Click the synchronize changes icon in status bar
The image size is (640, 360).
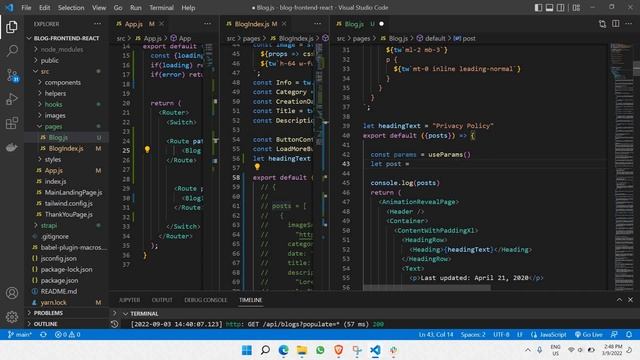(43, 334)
